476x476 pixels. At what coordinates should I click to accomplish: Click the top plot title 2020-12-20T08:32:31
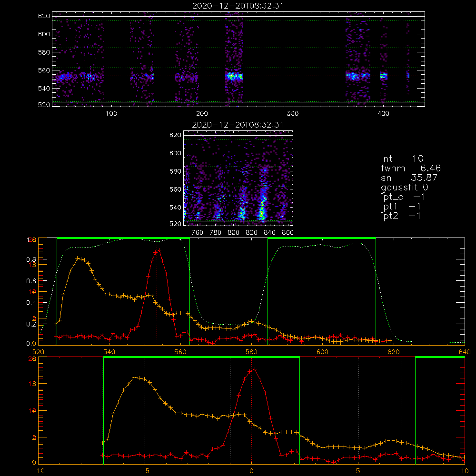tap(238, 6)
